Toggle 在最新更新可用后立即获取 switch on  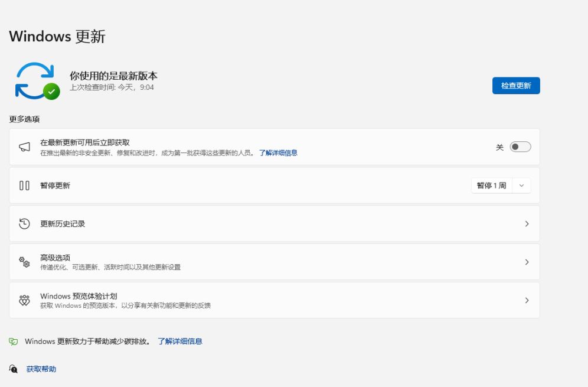pyautogui.click(x=520, y=147)
